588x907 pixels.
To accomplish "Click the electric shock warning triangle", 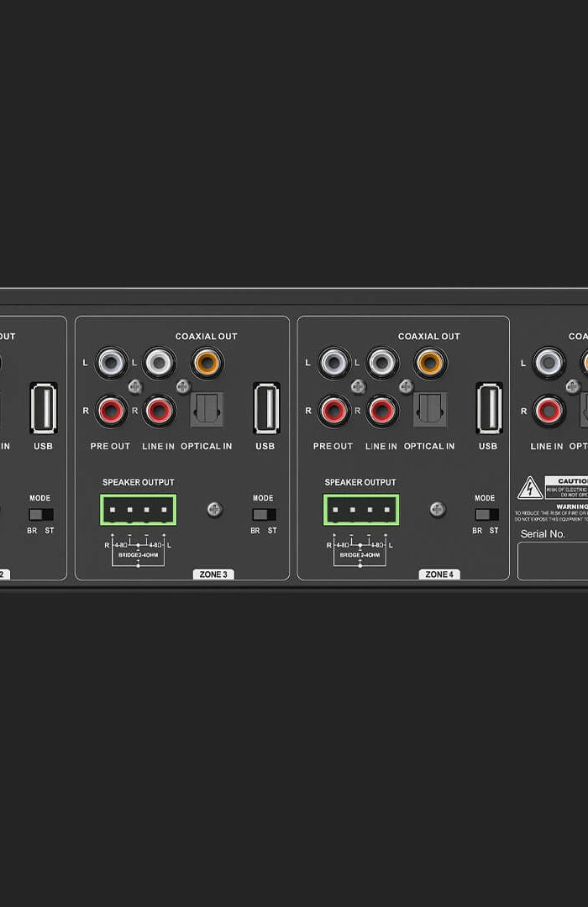I will (x=529, y=488).
